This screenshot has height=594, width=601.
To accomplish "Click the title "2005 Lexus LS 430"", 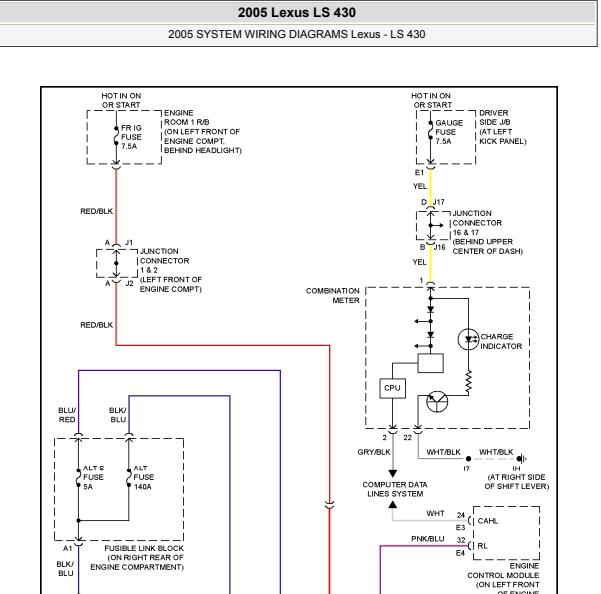I will (x=297, y=12).
